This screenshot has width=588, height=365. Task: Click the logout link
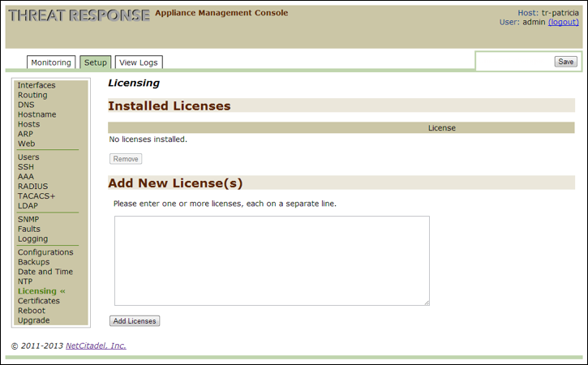click(564, 22)
